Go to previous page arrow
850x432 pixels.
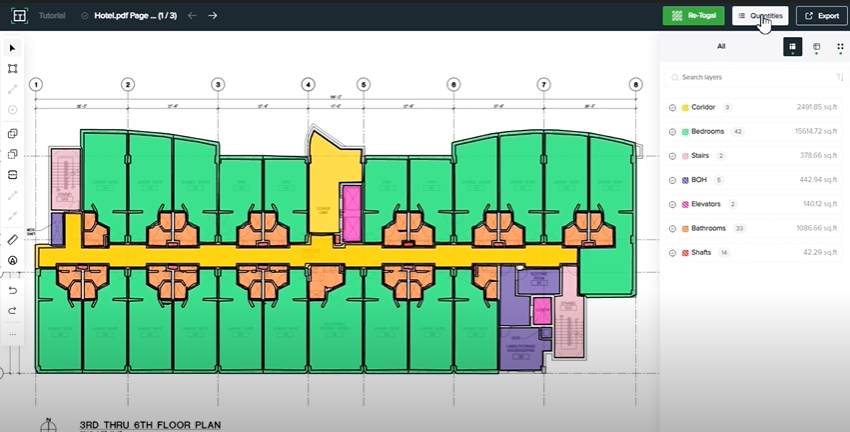[192, 16]
